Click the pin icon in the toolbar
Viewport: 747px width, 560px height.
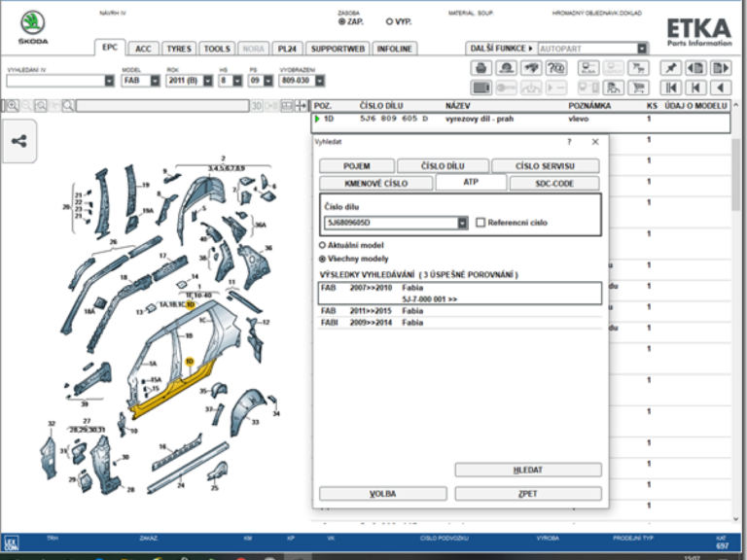[670, 68]
